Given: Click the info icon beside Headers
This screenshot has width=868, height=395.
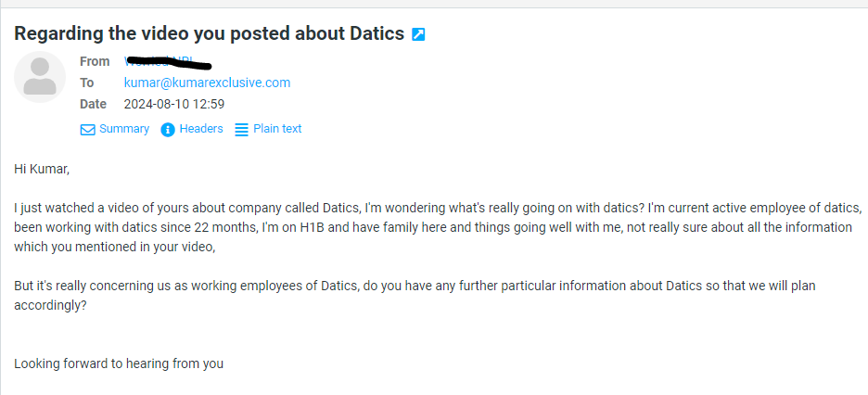Looking at the screenshot, I should coord(168,130).
